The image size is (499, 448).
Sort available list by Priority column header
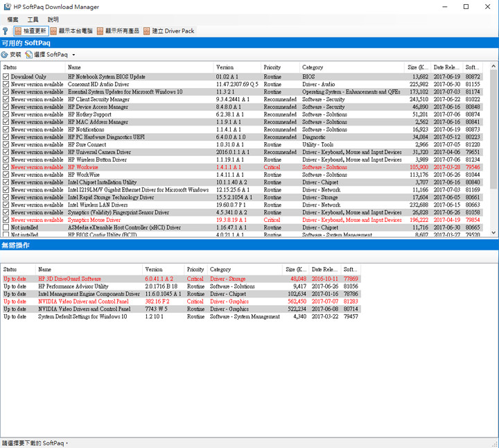pyautogui.click(x=272, y=67)
